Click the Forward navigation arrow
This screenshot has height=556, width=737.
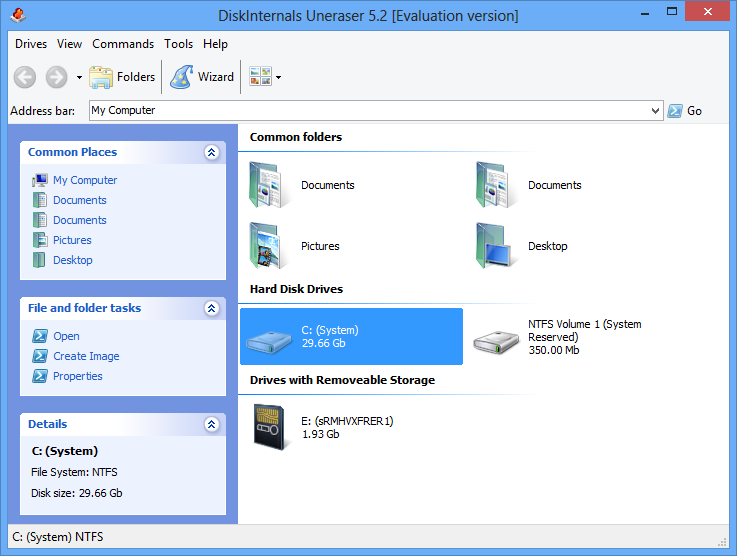56,77
